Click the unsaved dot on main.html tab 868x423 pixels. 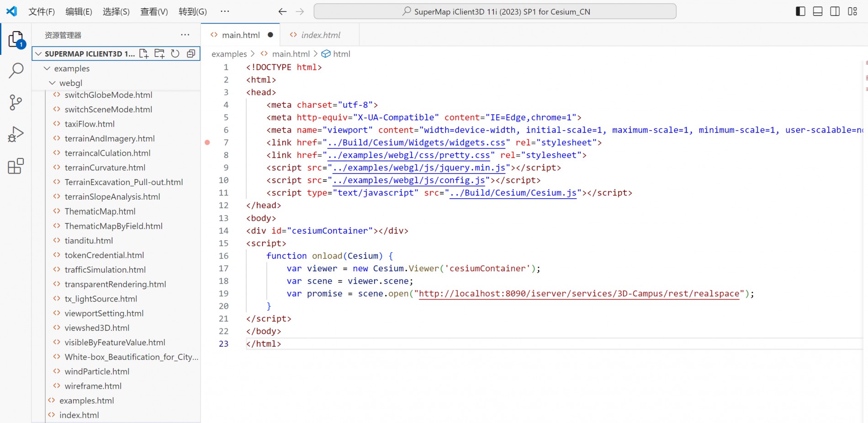pos(270,35)
